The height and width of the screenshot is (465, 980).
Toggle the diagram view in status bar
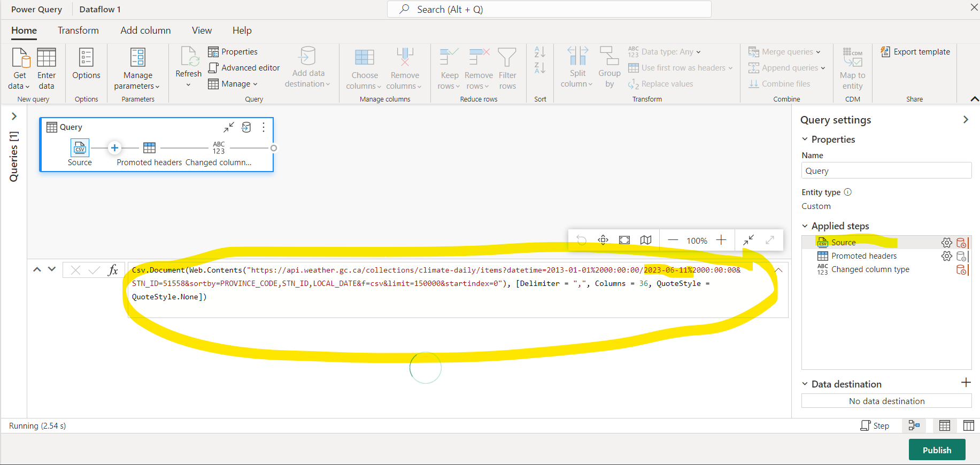(914, 425)
